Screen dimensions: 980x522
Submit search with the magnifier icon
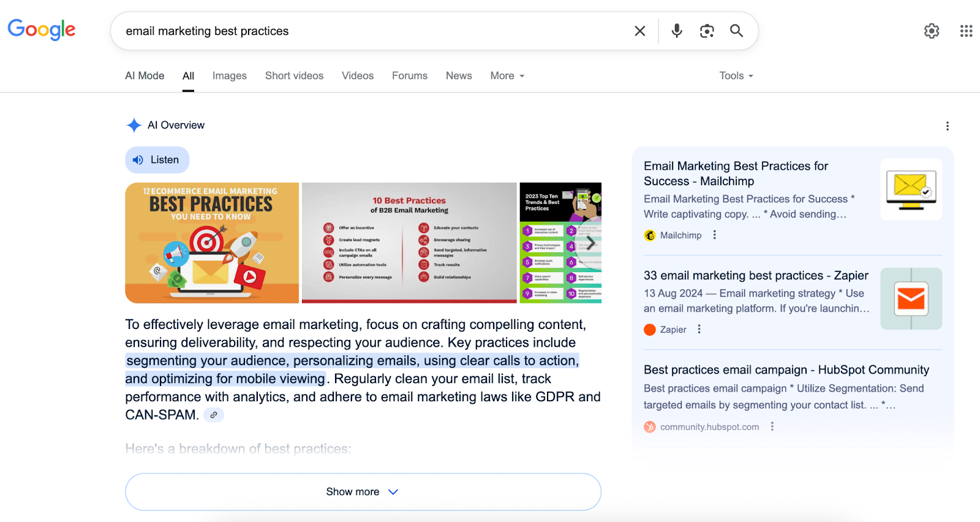point(736,31)
